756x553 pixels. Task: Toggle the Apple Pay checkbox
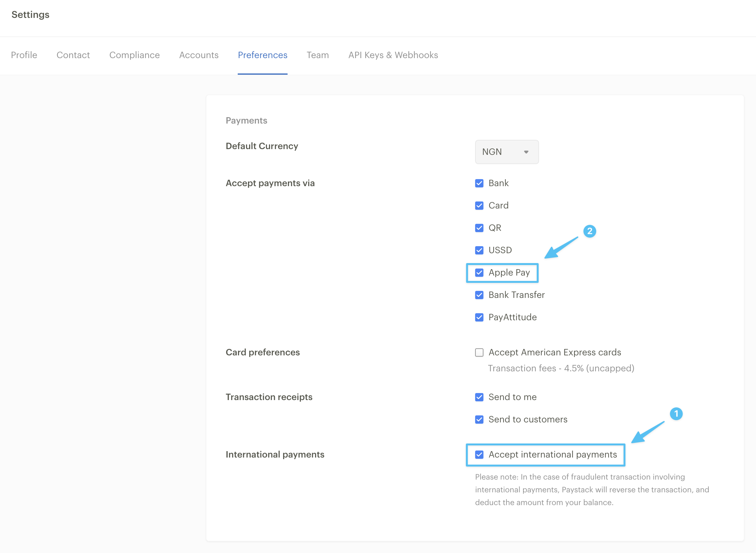[479, 272]
